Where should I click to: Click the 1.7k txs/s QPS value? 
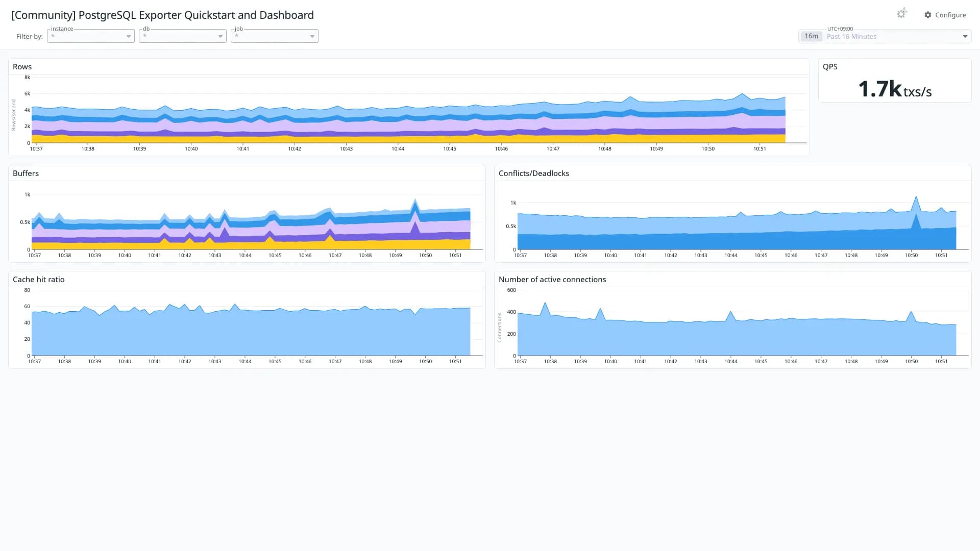895,89
